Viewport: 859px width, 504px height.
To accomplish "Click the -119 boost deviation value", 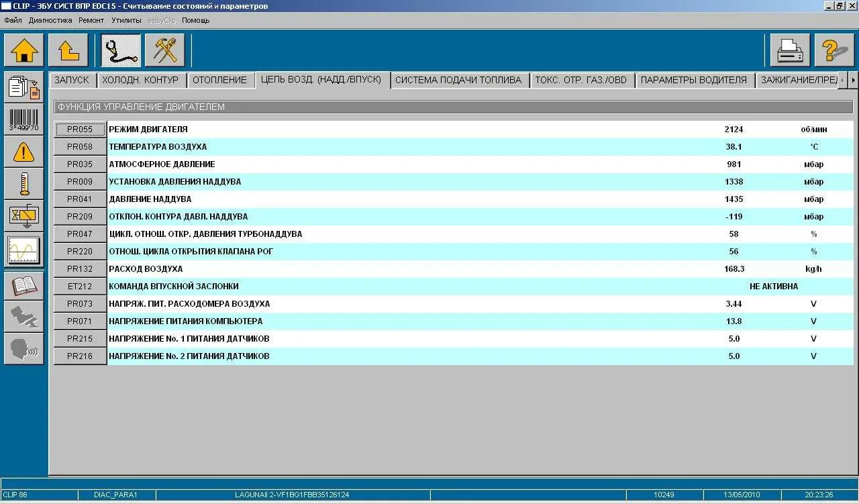I will tap(734, 217).
